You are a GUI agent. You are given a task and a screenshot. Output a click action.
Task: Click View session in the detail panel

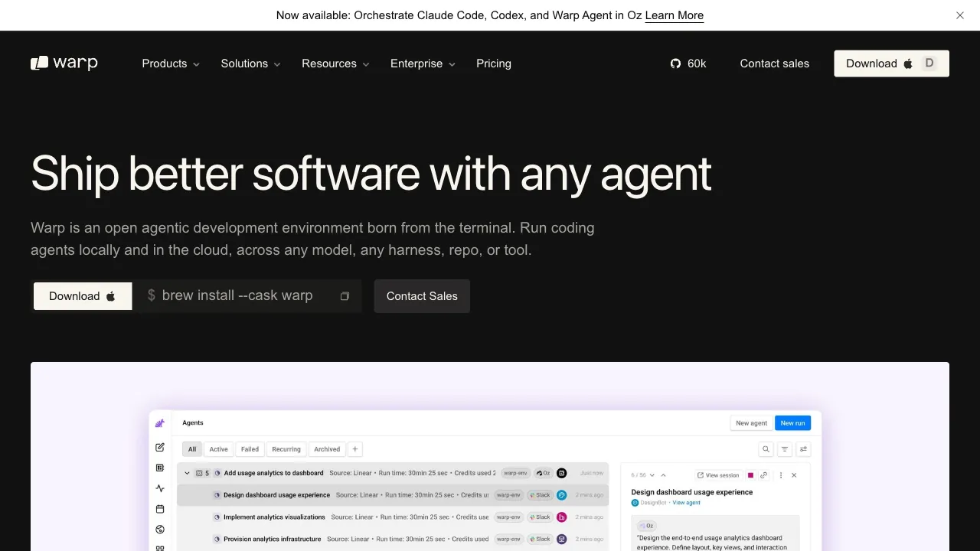tap(718, 475)
